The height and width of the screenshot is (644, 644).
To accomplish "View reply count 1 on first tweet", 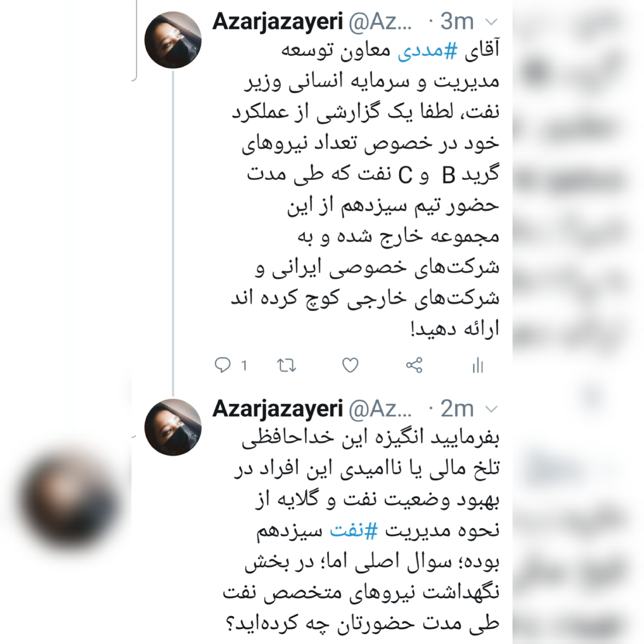I will click(244, 365).
